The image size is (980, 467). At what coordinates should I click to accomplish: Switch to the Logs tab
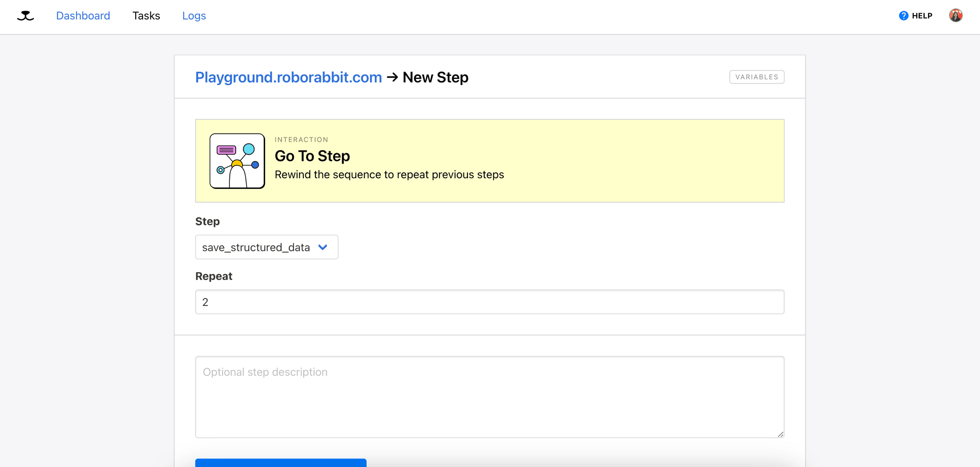pyautogui.click(x=194, y=16)
